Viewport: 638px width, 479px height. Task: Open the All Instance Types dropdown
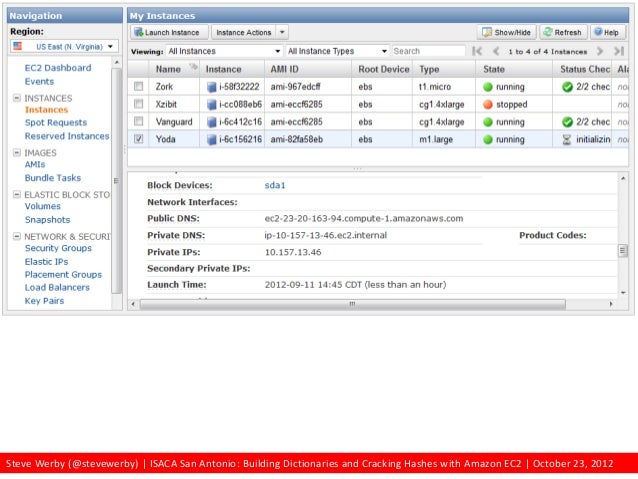[337, 51]
